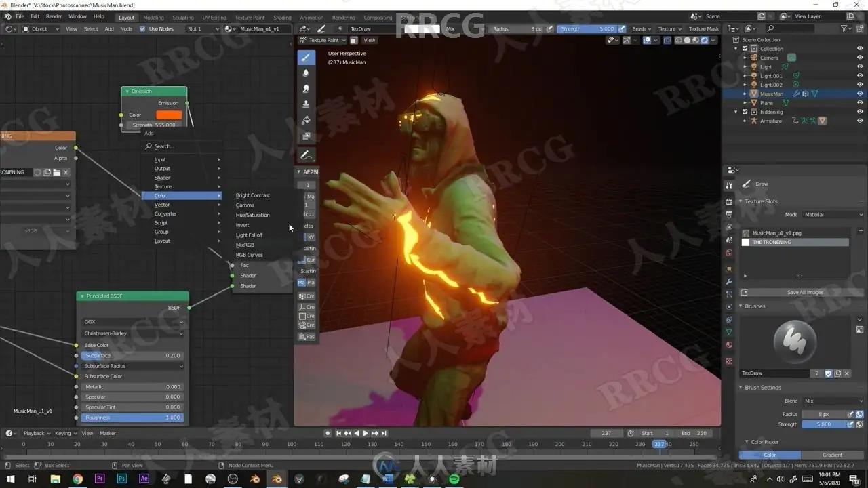Expand the Armature item in outliner
Screen dimensions: 868x488
[x=745, y=121]
